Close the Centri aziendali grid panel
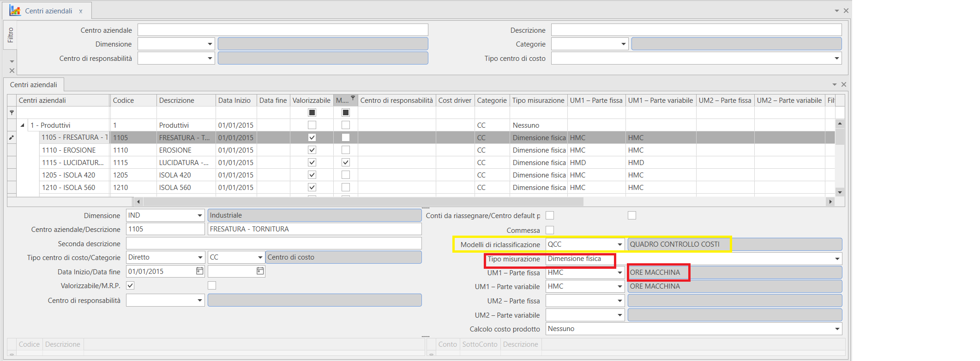 843,84
